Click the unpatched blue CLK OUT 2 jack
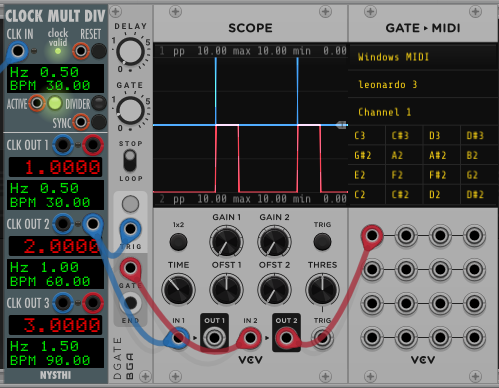 point(63,224)
